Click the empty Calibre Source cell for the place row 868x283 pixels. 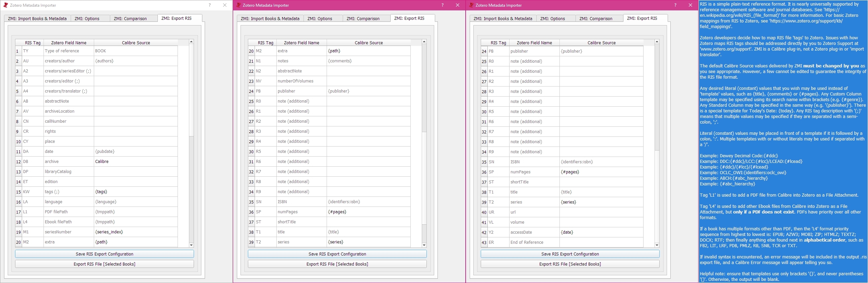[136, 141]
